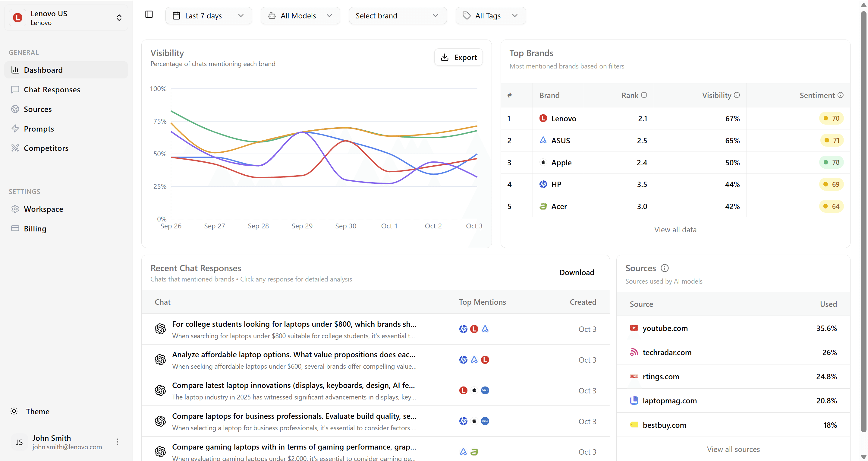Click the ChatGPT icon on first chat response
This screenshot has height=461, width=868.
point(160,329)
